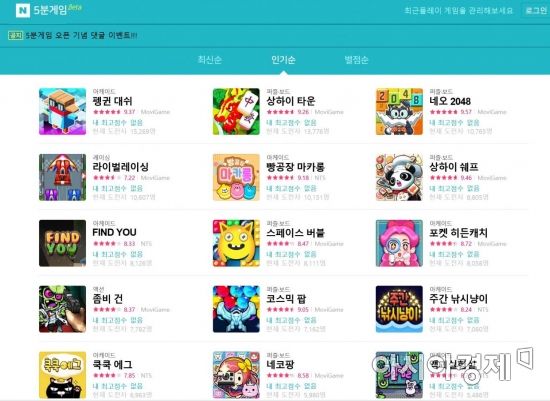This screenshot has width=550, height=401.
Task: Switch to the 최신순 tab
Action: 209,60
